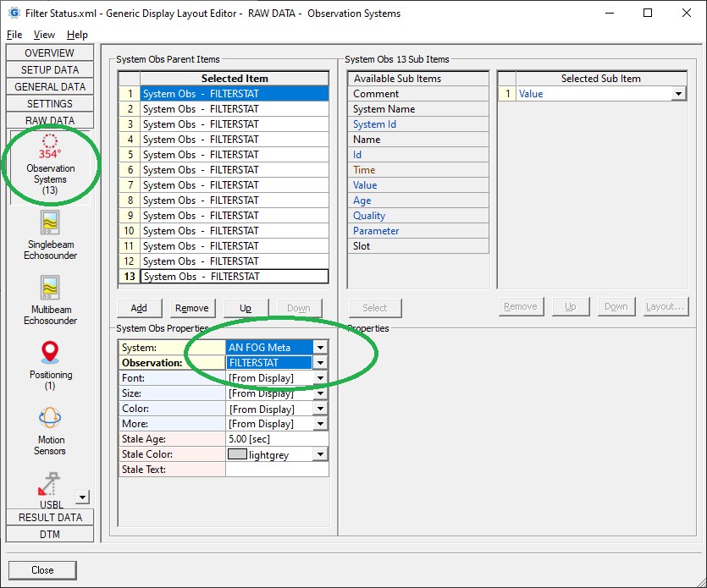The image size is (707, 588).
Task: Open the View menu
Action: [44, 35]
